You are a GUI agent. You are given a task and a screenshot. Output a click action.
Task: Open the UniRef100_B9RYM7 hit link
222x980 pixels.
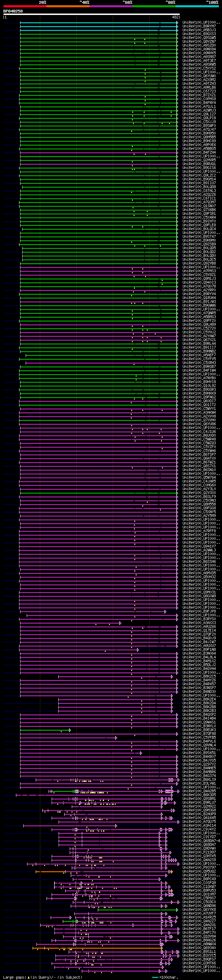click(x=199, y=26)
